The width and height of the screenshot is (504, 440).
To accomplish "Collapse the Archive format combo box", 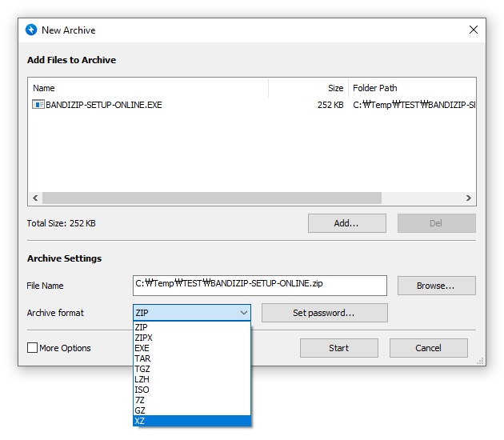I will pos(244,313).
